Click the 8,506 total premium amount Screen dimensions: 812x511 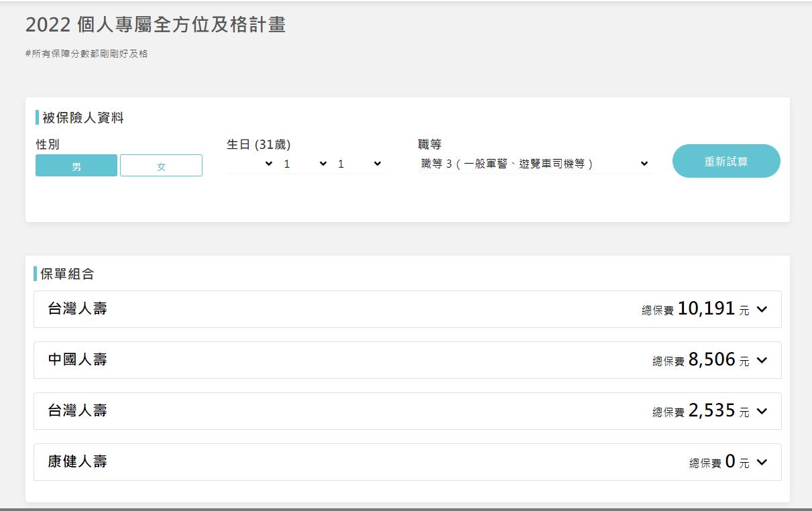[712, 359]
